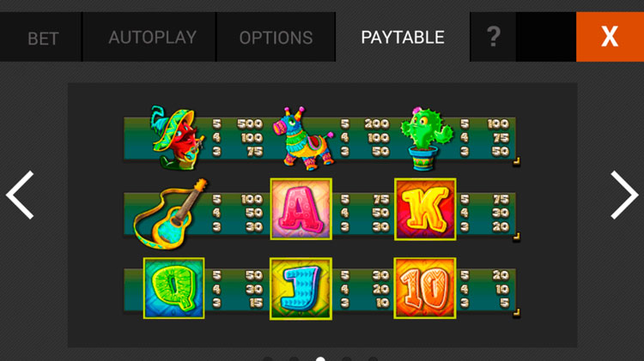This screenshot has width=644, height=361.
Task: Select the pink A card symbol
Action: [301, 209]
